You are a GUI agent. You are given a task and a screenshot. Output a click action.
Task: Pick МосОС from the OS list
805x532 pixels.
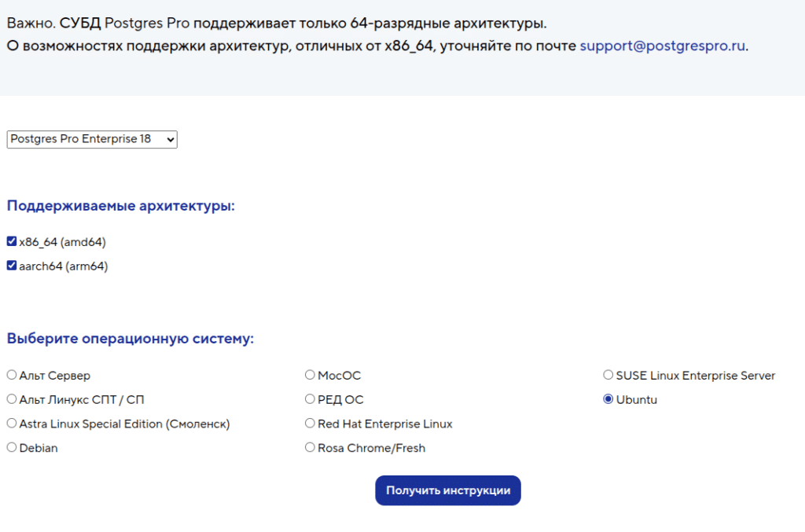coord(310,375)
